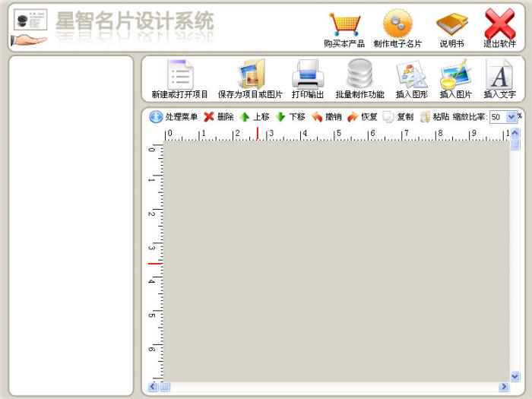The width and height of the screenshot is (532, 399).
Task: Click the horizontal scrollbar thumb
Action: (165, 387)
